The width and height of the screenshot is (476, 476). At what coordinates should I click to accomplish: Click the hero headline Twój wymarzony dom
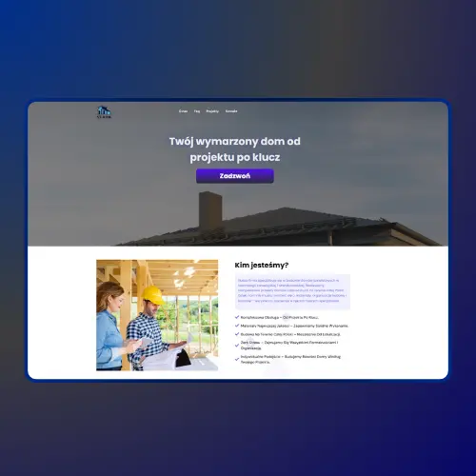pyautogui.click(x=235, y=149)
